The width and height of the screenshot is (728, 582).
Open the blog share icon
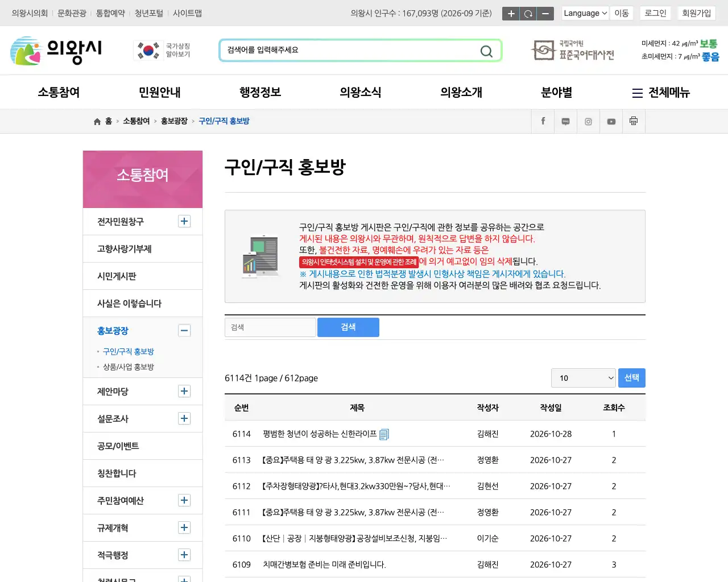[x=566, y=121]
